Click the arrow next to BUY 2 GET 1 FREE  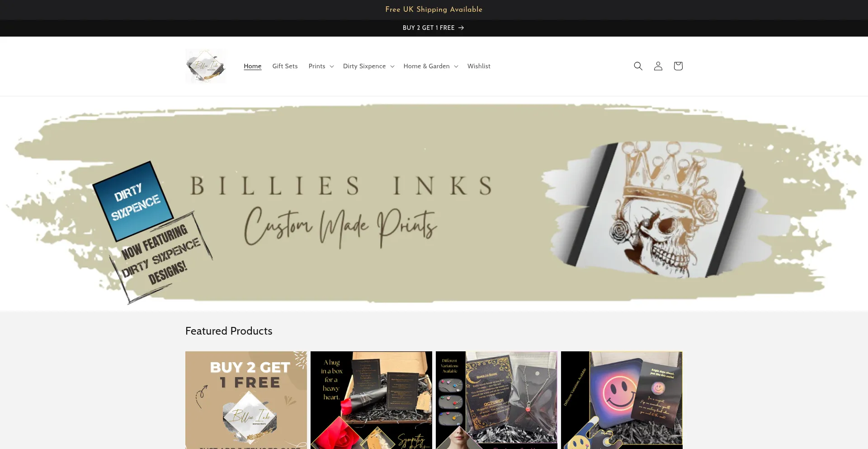click(x=461, y=28)
